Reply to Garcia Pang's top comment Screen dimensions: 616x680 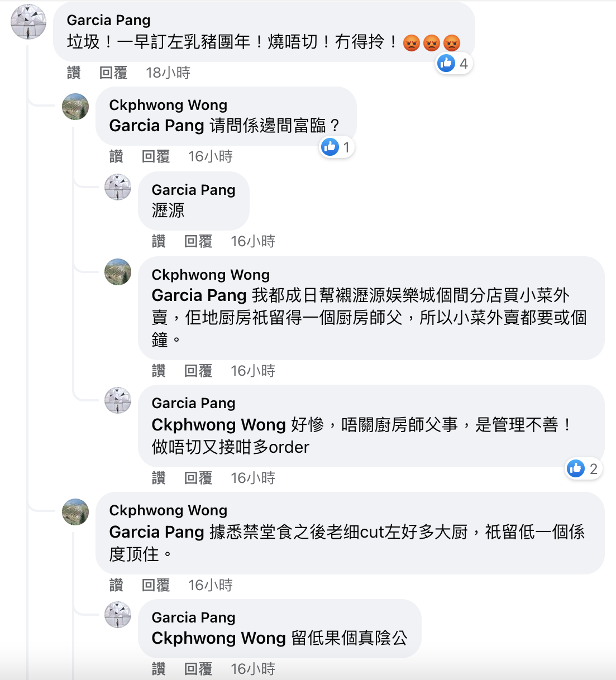coord(113,73)
